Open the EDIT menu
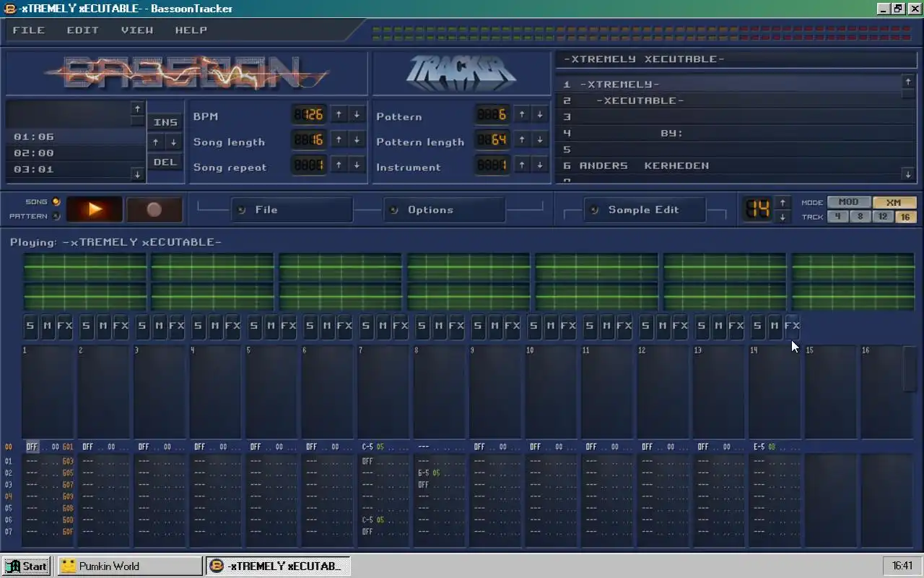The image size is (924, 578). click(83, 30)
